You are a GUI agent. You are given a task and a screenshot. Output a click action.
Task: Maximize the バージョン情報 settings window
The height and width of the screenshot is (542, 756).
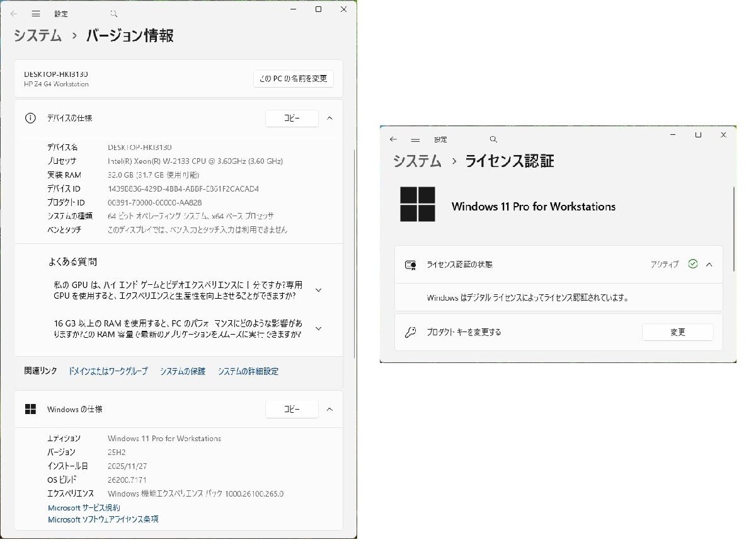pyautogui.click(x=318, y=9)
